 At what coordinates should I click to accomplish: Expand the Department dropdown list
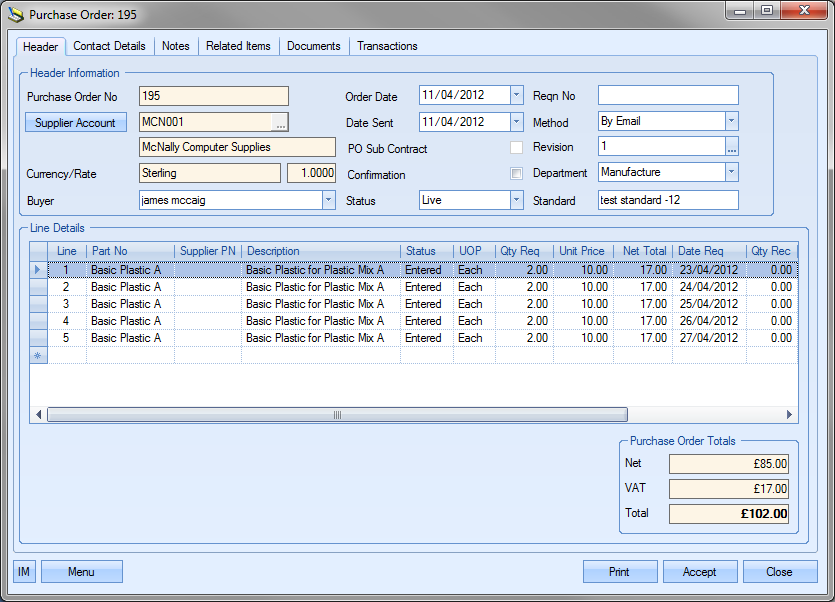click(x=731, y=172)
